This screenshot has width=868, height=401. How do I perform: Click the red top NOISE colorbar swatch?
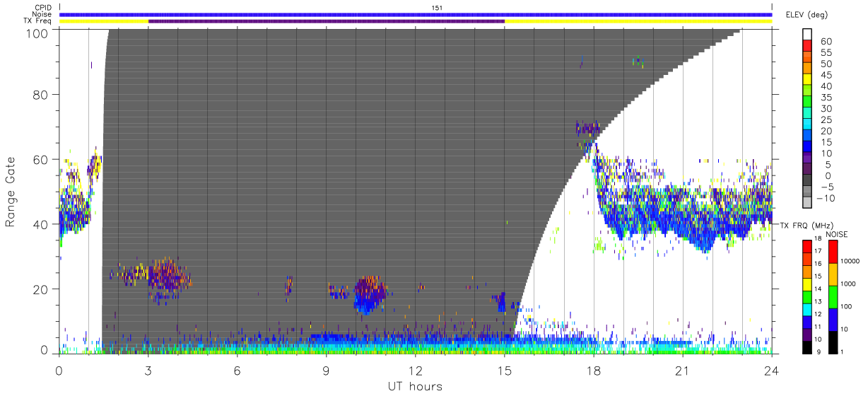pyautogui.click(x=833, y=252)
